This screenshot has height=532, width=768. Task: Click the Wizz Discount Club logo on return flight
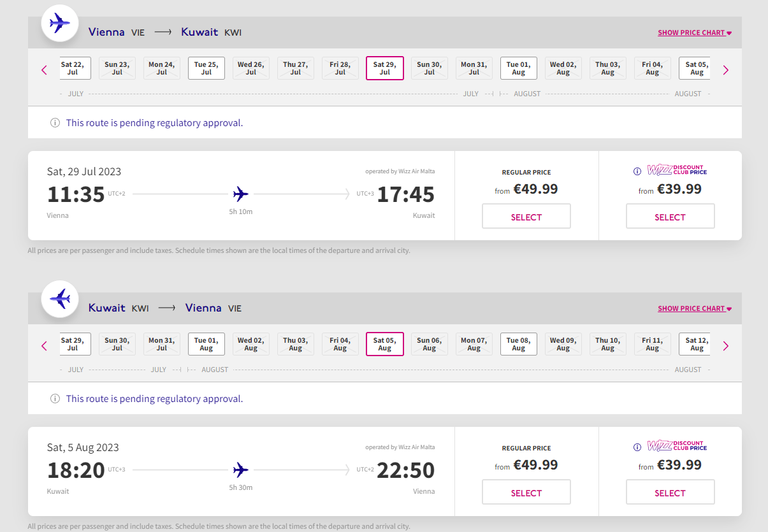click(x=677, y=446)
